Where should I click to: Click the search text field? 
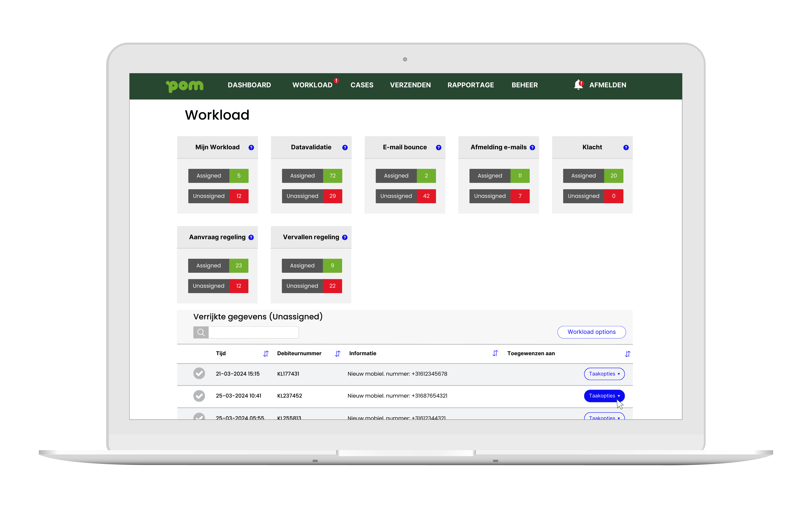pyautogui.click(x=253, y=332)
